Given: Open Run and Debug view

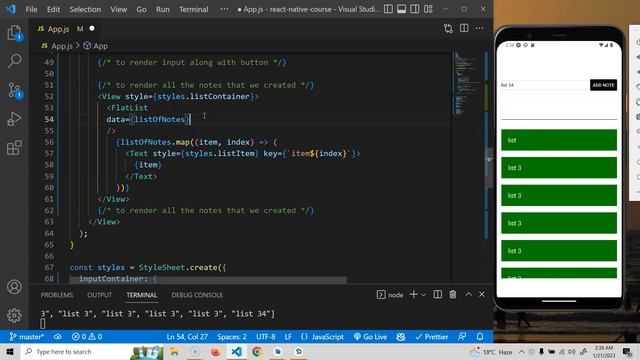Looking at the screenshot, I should click(14, 119).
